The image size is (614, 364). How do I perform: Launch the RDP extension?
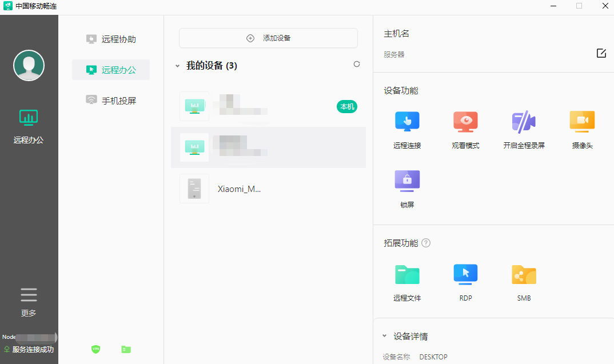tap(465, 275)
